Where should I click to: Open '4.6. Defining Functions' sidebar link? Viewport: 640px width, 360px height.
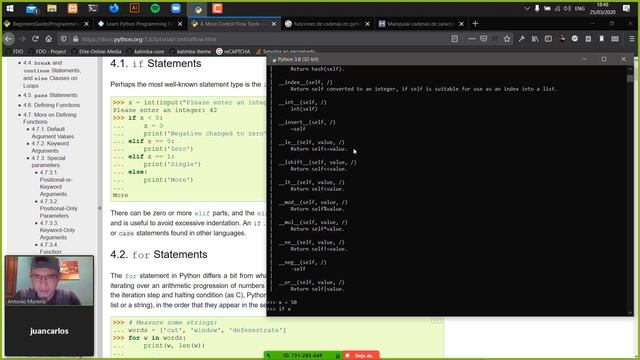tap(51, 105)
